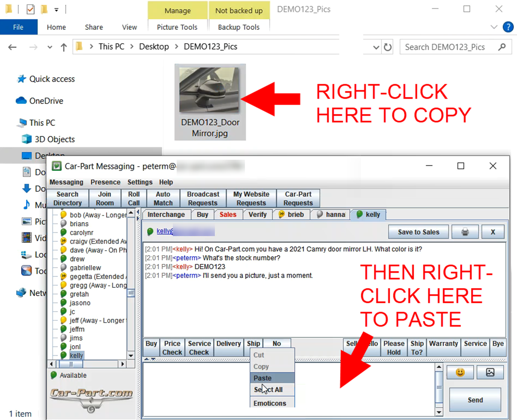Choose Paste from the context menu
The width and height of the screenshot is (517, 420).
(x=273, y=378)
